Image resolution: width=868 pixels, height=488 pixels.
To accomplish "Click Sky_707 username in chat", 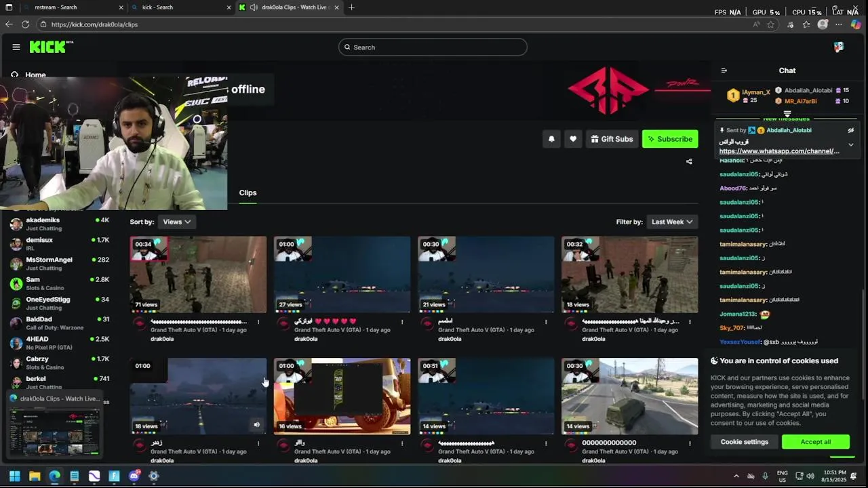I will 732,328.
